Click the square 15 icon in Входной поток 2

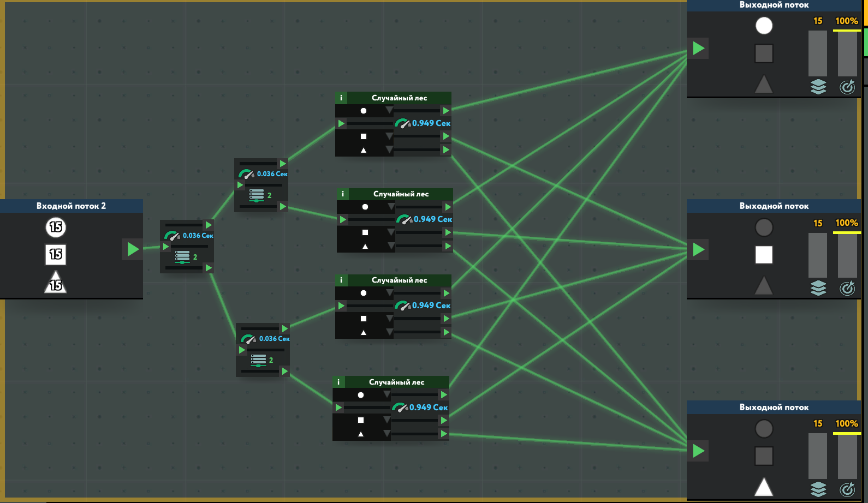point(56,254)
